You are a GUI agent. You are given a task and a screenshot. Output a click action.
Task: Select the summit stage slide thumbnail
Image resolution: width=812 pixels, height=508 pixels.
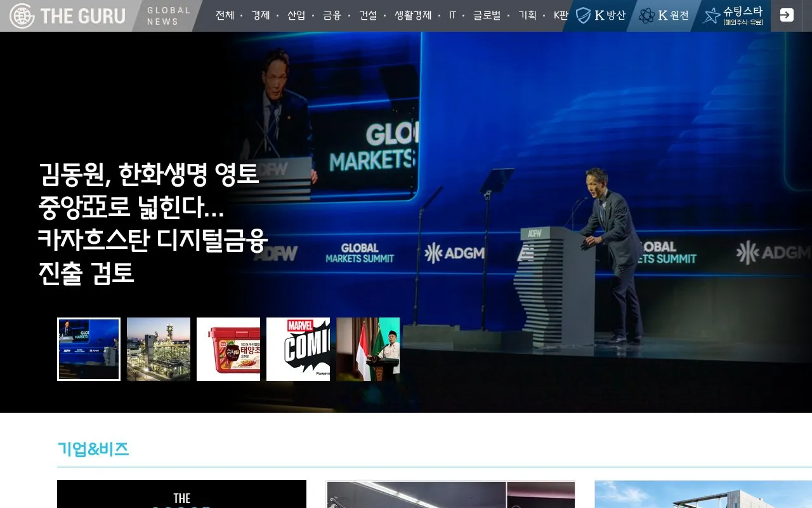(x=89, y=349)
